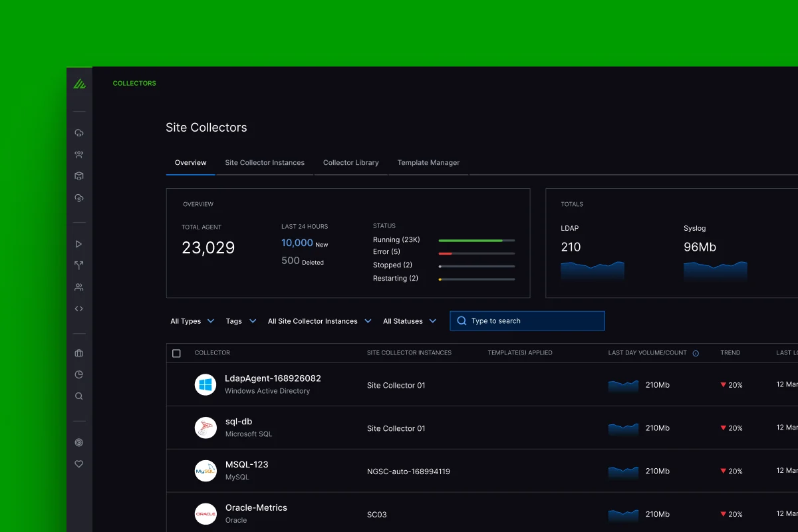
Task: Click the branching arrows sidebar icon
Action: coord(79,265)
